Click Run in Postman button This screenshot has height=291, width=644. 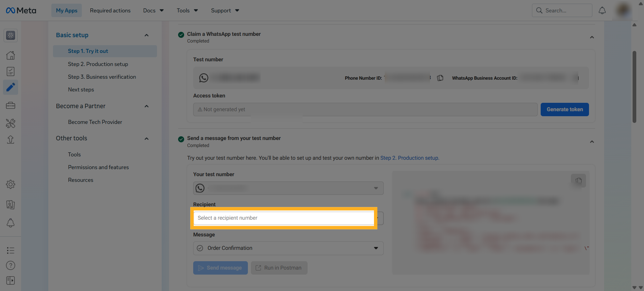(279, 268)
